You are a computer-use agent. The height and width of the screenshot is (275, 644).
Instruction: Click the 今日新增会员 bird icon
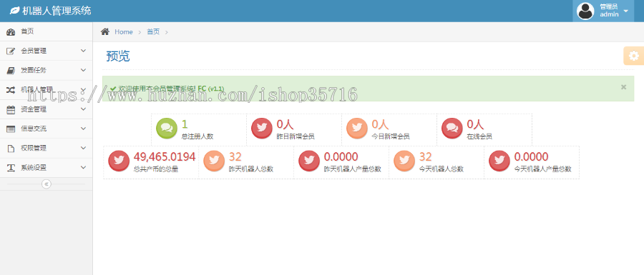[357, 129]
